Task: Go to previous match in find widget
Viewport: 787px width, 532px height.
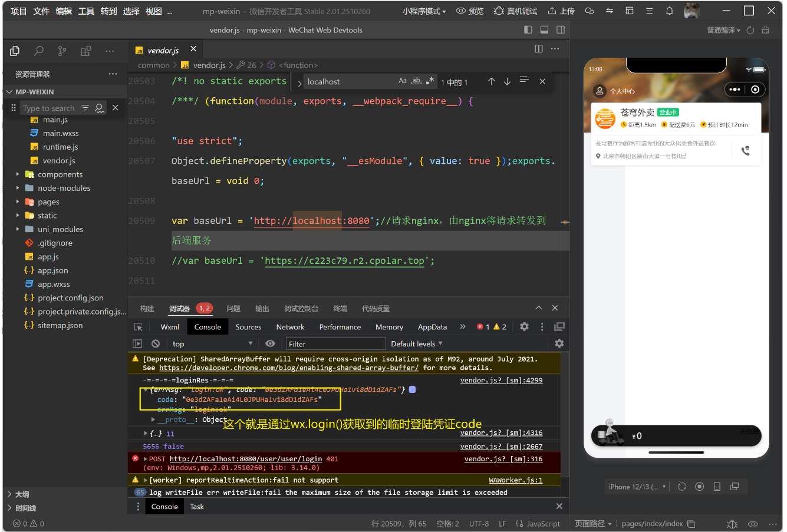Action: 492,81
